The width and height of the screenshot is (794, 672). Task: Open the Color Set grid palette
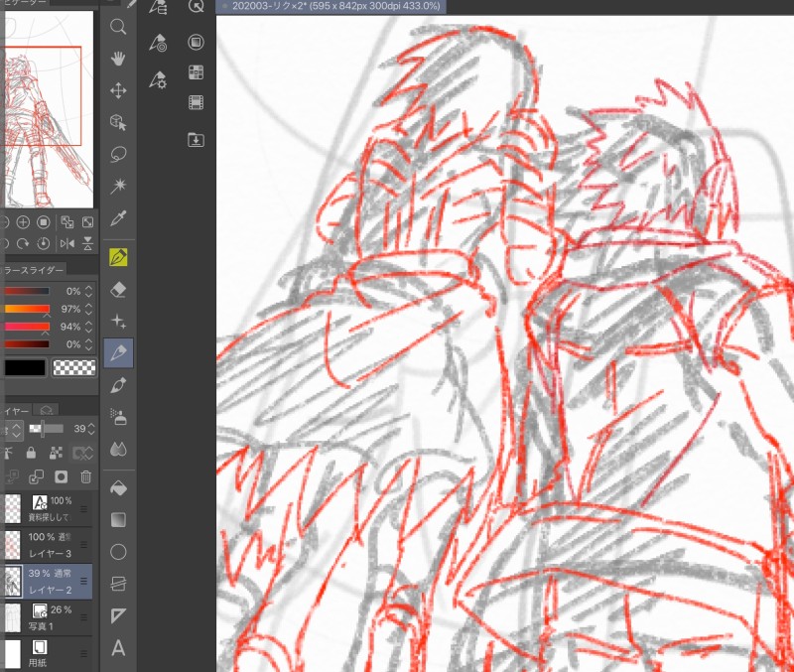click(x=196, y=72)
